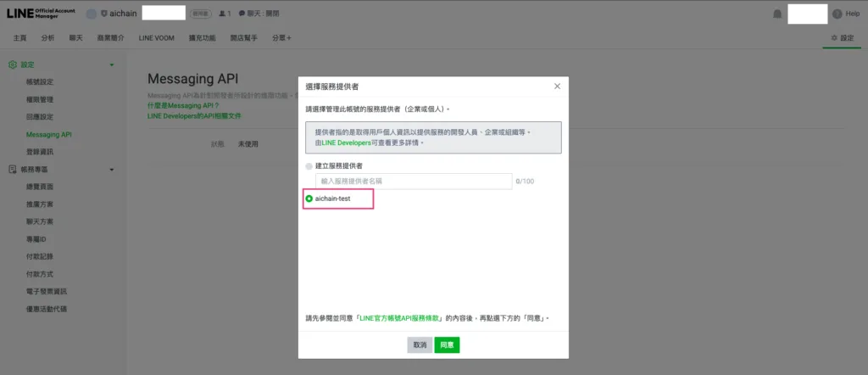This screenshot has height=375, width=868.
Task: Close the 選擇服務提供者 dialog with X
Action: [x=557, y=87]
